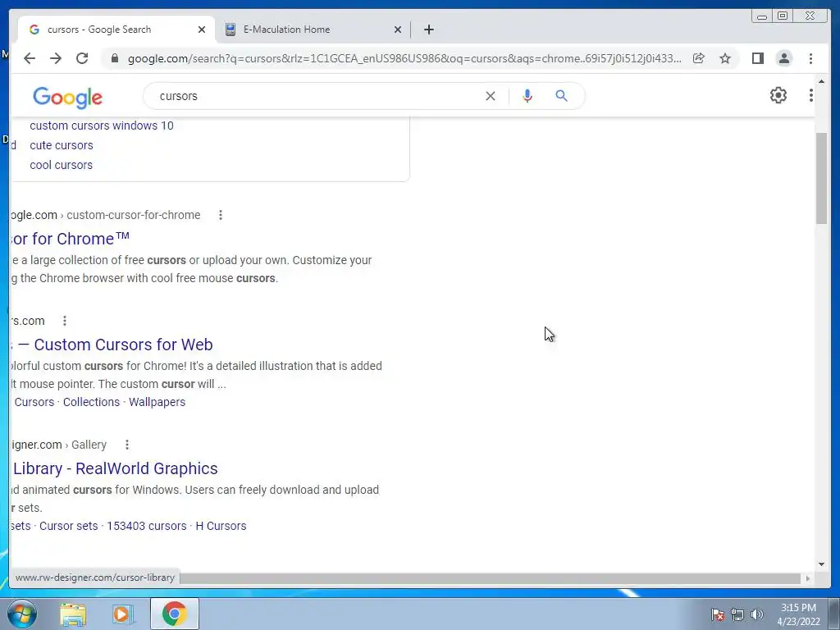840x630 pixels.
Task: Open the network status tray icon
Action: pos(737,614)
